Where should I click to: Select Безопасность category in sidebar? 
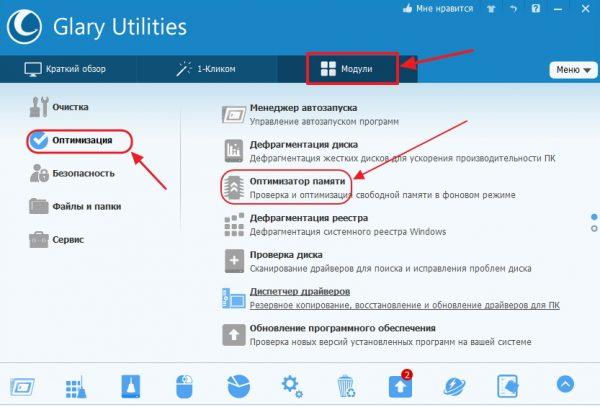click(x=72, y=173)
